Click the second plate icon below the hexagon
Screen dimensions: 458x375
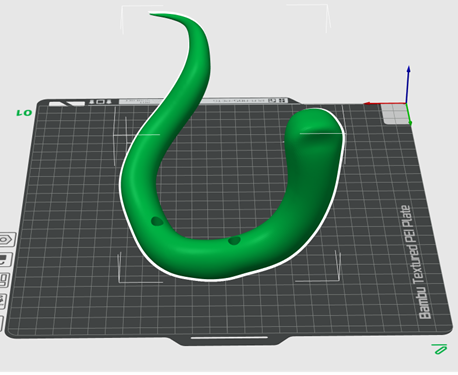point(5,260)
